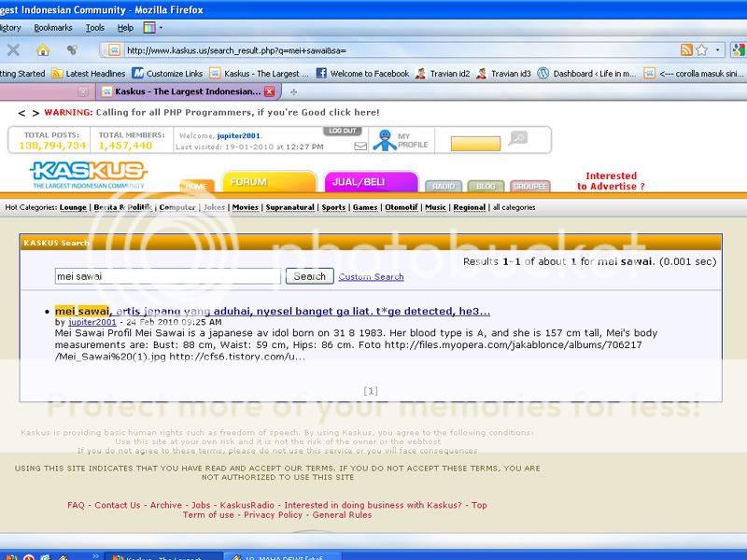Image resolution: width=747 pixels, height=560 pixels.
Task: Open the Computer category
Action: click(x=177, y=207)
